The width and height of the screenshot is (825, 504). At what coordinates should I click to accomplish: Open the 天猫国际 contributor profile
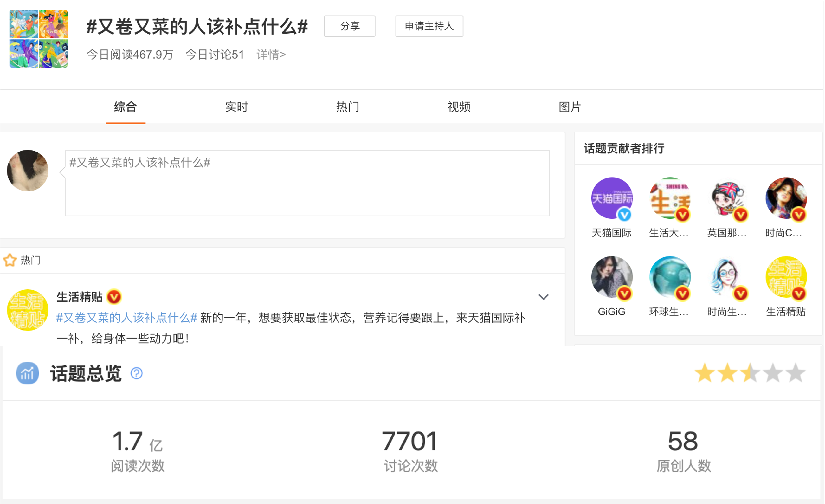coord(612,199)
